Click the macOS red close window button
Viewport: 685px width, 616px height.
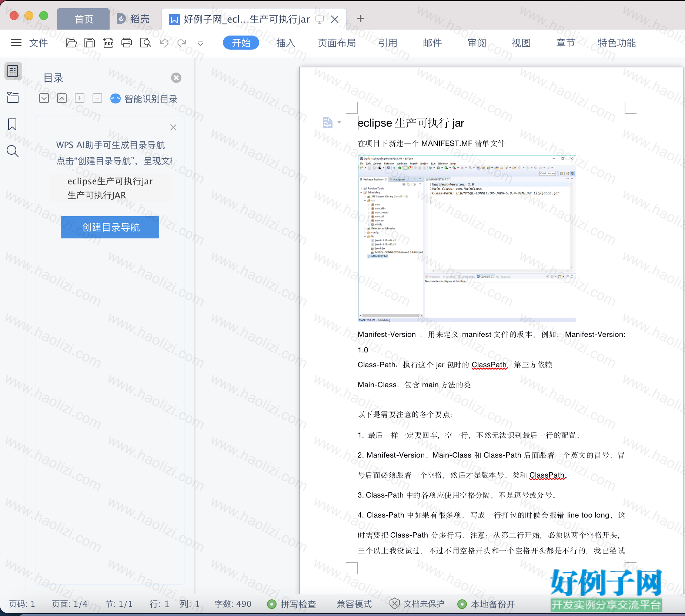point(14,16)
